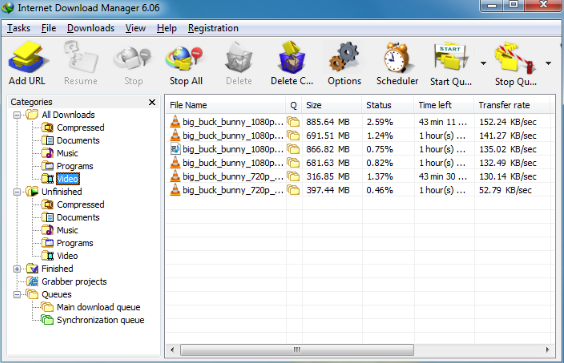
Task: Click Delete Completed toolbar icon
Action: (292, 63)
